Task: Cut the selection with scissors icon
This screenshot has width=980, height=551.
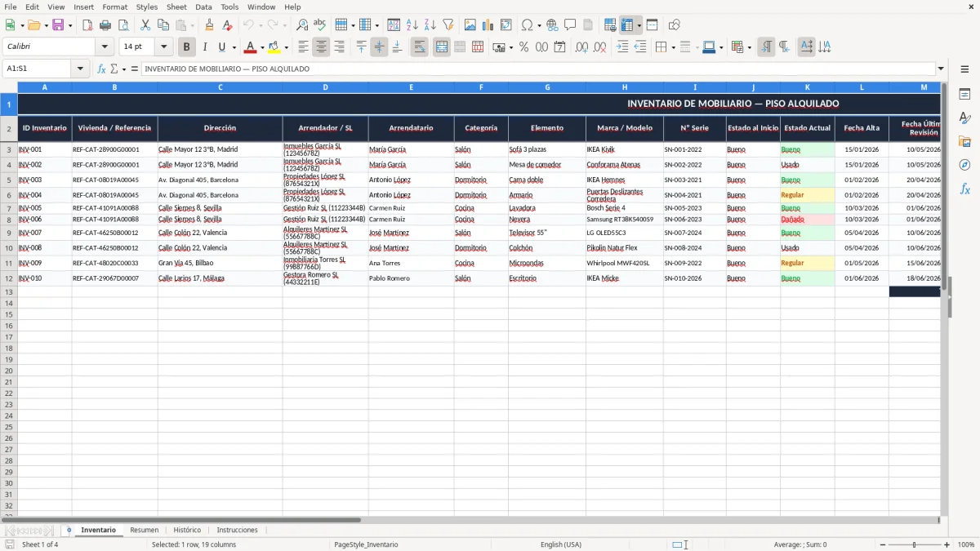Action: pyautogui.click(x=145, y=25)
